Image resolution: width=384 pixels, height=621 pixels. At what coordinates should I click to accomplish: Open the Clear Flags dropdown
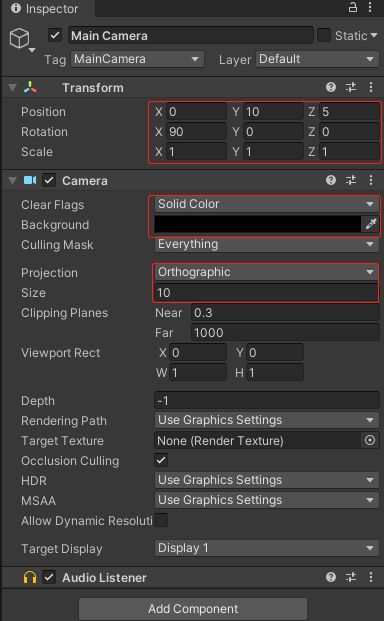266,204
